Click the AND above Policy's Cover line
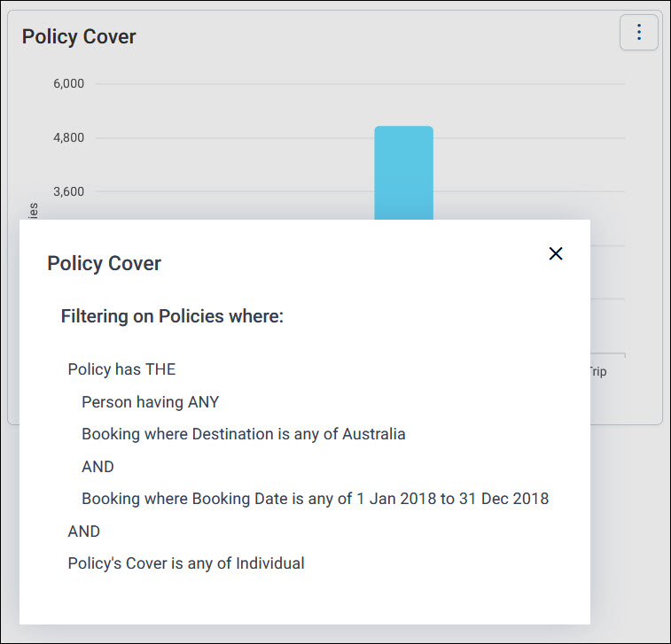 tap(84, 531)
